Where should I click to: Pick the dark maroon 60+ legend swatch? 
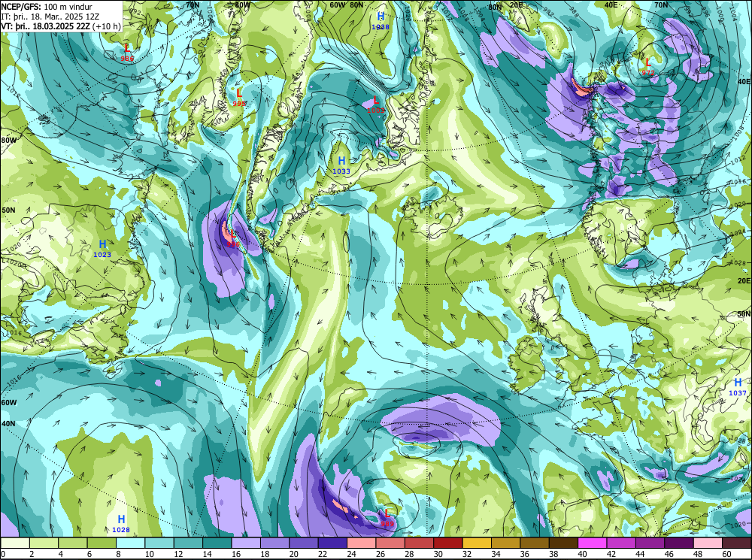coord(736,543)
